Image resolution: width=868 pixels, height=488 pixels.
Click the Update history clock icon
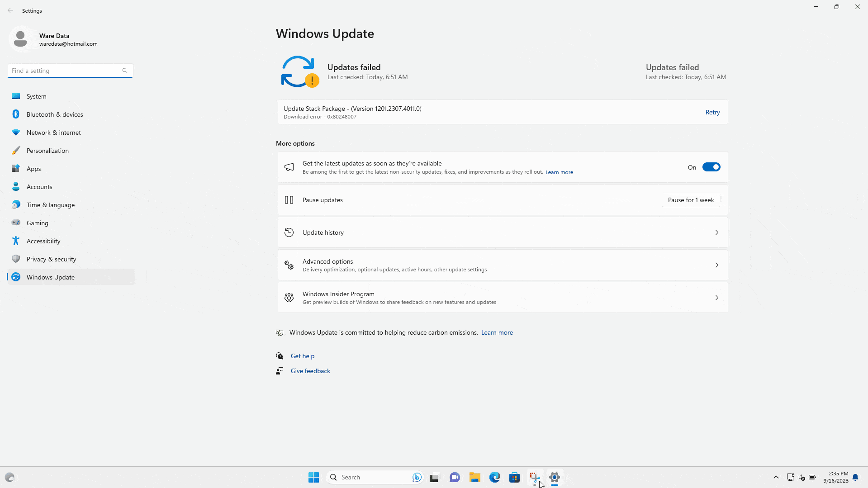[289, 232]
